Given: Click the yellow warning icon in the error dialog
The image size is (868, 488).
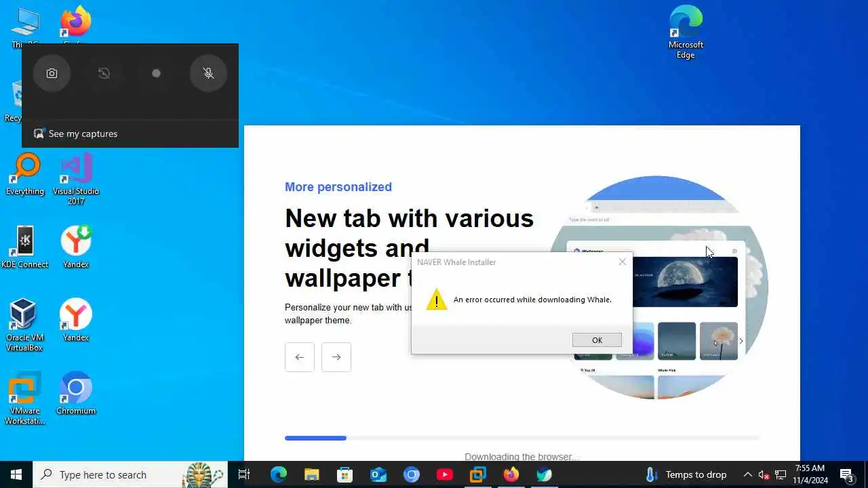Looking at the screenshot, I should point(437,299).
